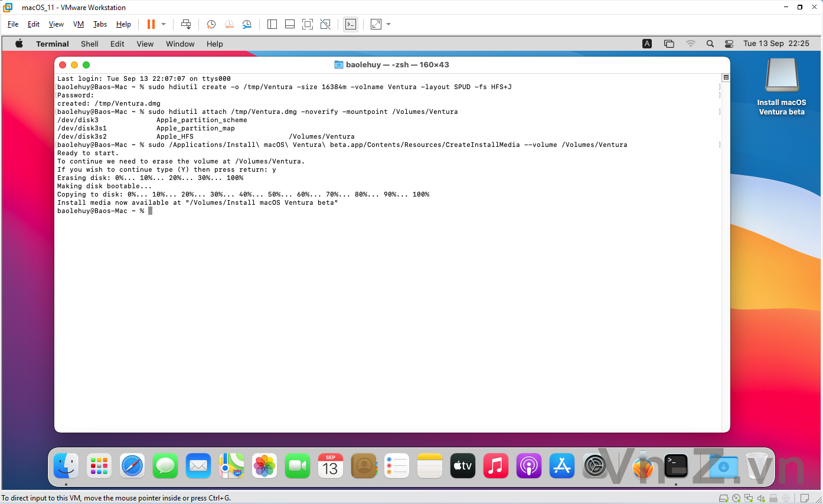Toggle VMware library sidebar view
Image resolution: width=823 pixels, height=504 pixels.
point(272,24)
